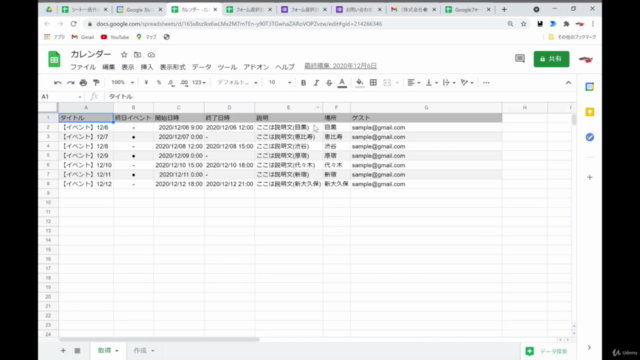This screenshot has height=360, width=640.
Task: Open Google Calendar side panel icon
Action: coord(589,87)
